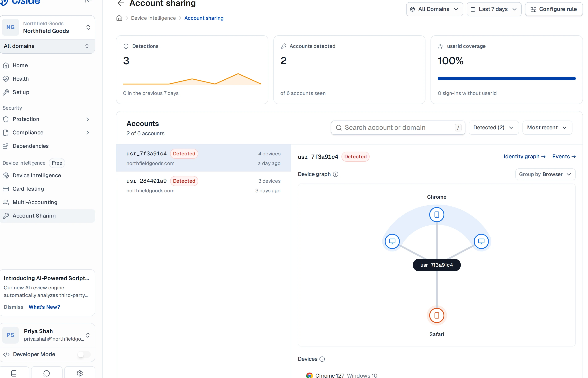
Task: Select the top mobile device node in Chrome group
Action: [x=437, y=215]
